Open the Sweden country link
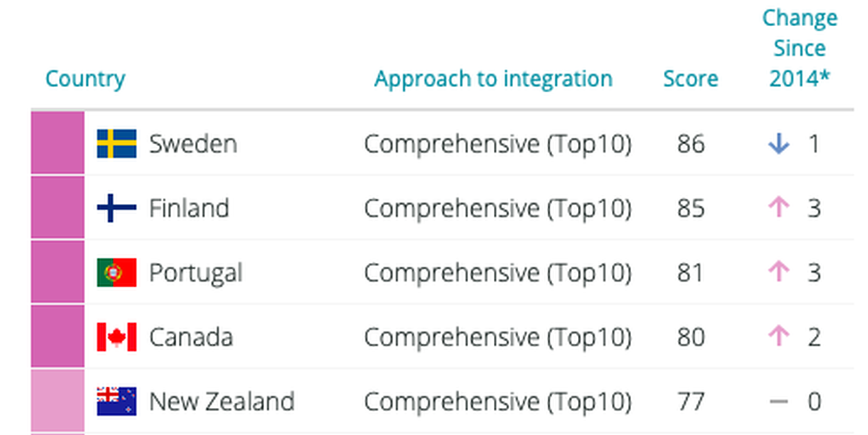The image size is (868, 435). 194,144
